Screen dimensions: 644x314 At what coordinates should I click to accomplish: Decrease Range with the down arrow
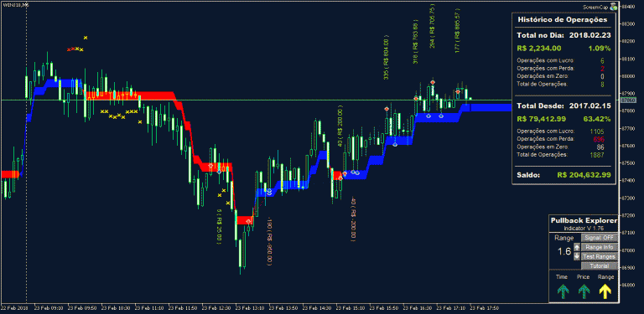coord(577,256)
